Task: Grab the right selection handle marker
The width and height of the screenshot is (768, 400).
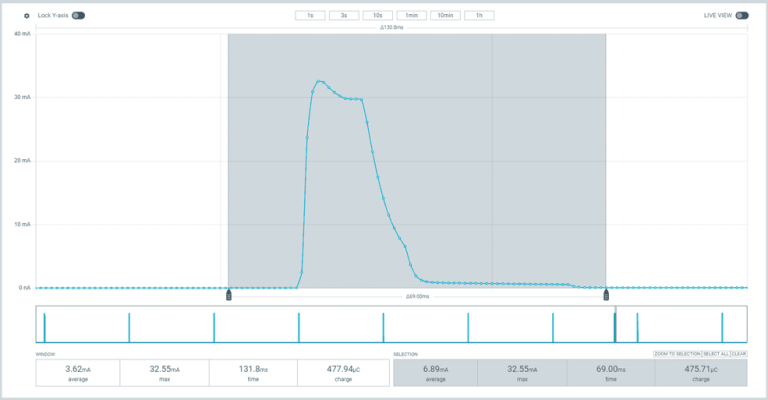Action: pos(606,295)
